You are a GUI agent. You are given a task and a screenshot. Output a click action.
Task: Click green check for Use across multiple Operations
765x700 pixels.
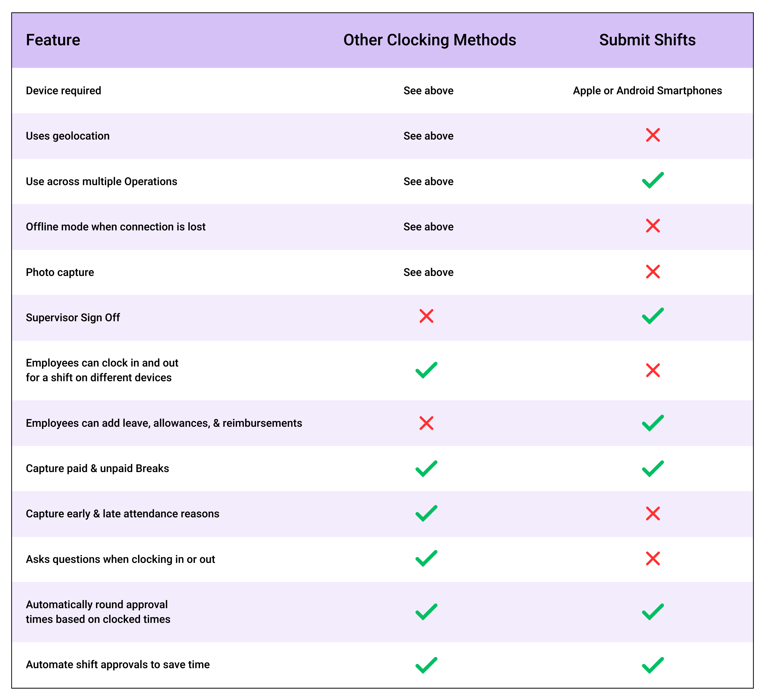click(x=653, y=180)
